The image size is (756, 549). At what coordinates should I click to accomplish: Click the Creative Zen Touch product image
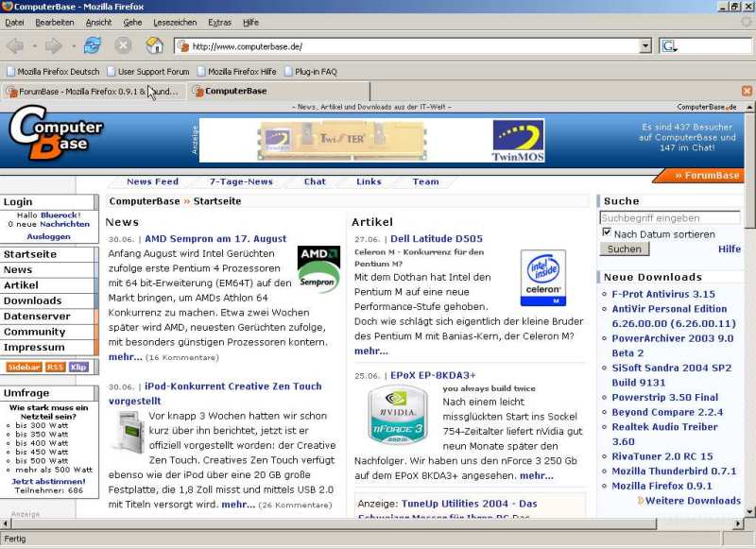tap(129, 432)
